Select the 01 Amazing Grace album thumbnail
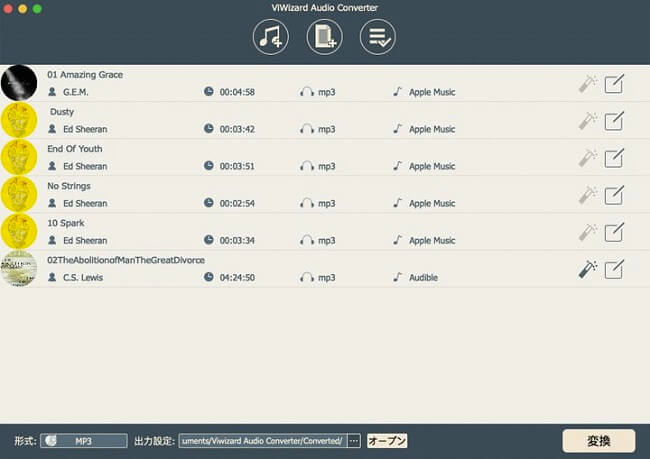 (x=19, y=83)
